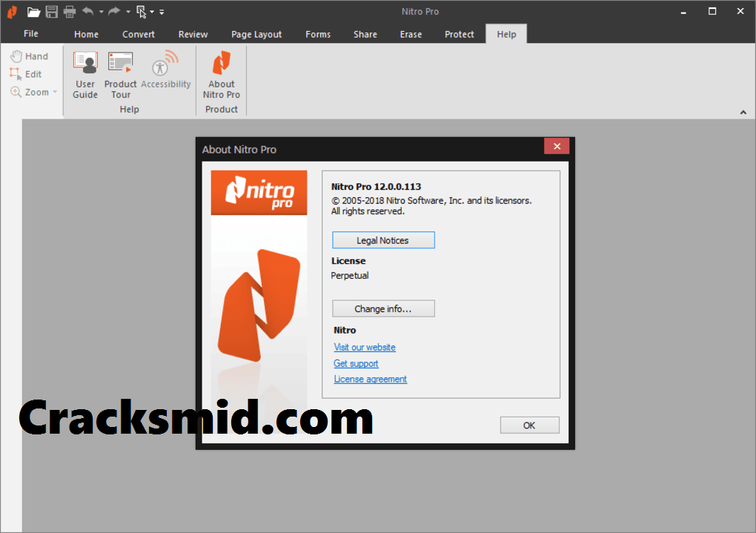Switch to the Convert tab
756x533 pixels.
click(x=139, y=34)
